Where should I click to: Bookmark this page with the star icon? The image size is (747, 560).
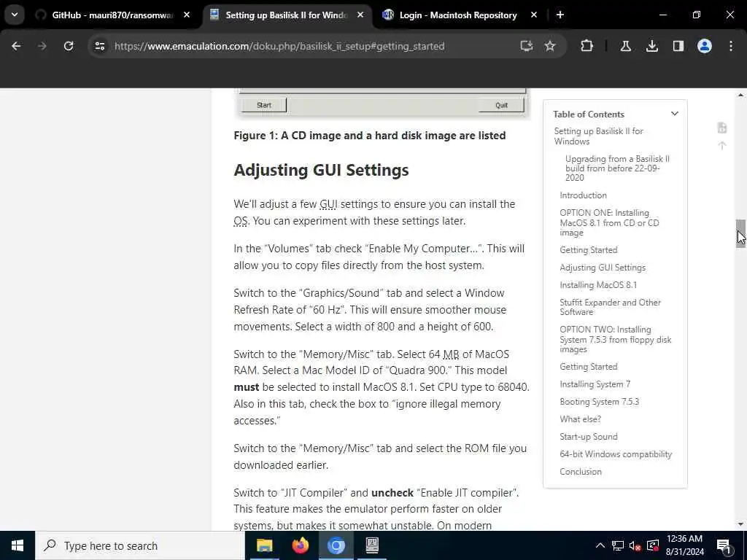pos(550,46)
